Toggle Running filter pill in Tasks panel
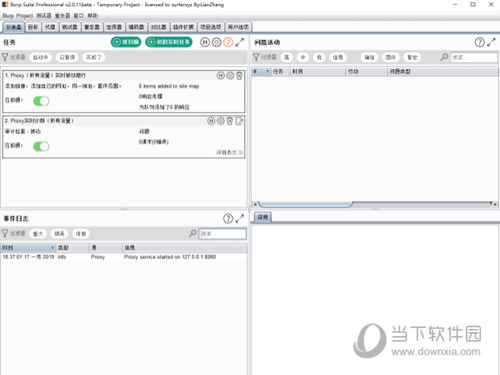This screenshot has width=500, height=375. tap(41, 57)
